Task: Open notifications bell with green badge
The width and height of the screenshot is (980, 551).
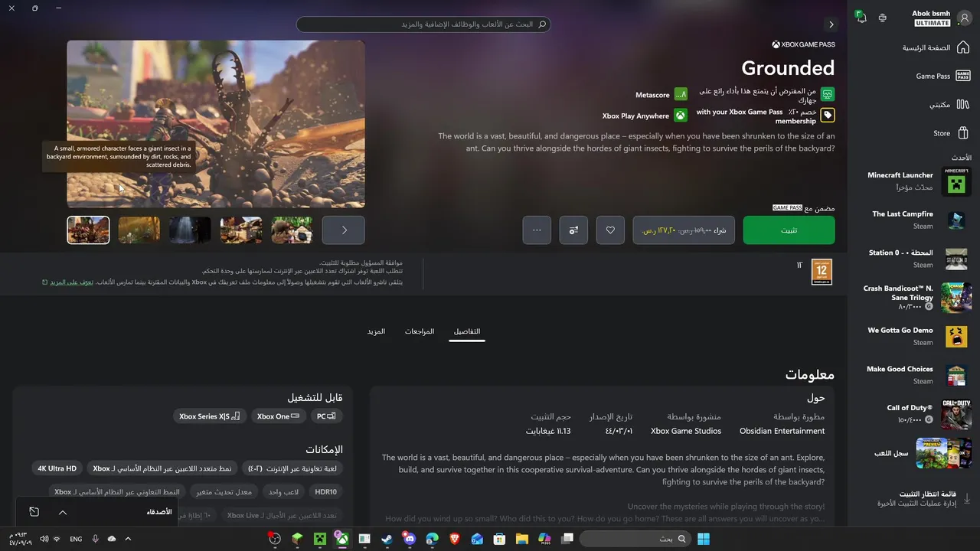Action: pyautogui.click(x=861, y=17)
